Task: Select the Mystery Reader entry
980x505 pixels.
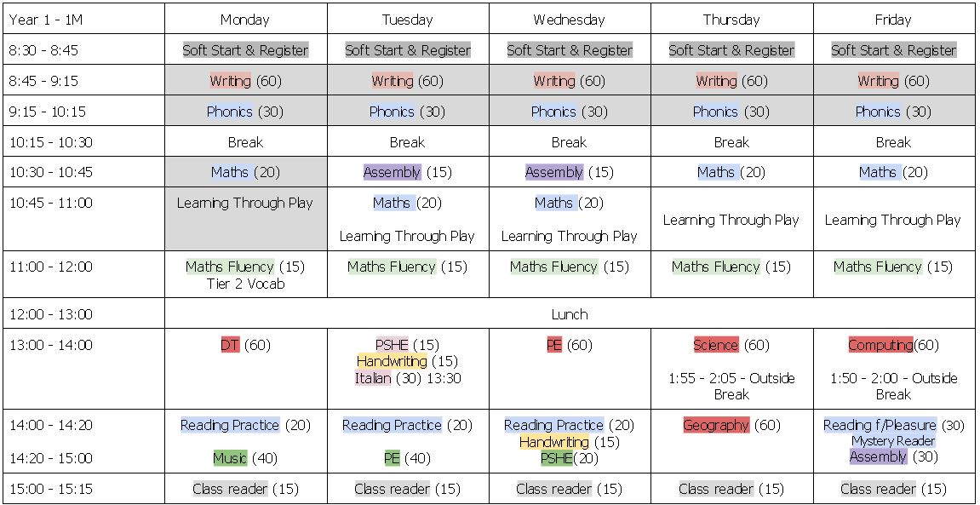Action: 893,441
